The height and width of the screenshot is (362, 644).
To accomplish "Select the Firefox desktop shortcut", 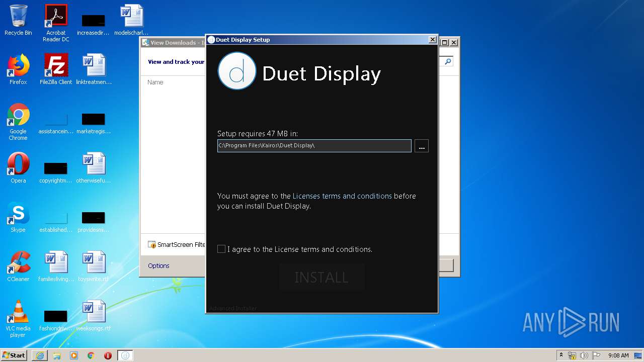I will tap(18, 69).
